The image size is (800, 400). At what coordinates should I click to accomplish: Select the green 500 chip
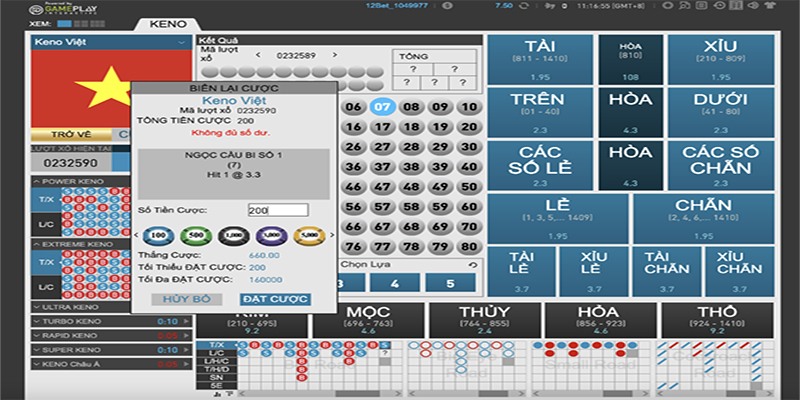(x=196, y=235)
